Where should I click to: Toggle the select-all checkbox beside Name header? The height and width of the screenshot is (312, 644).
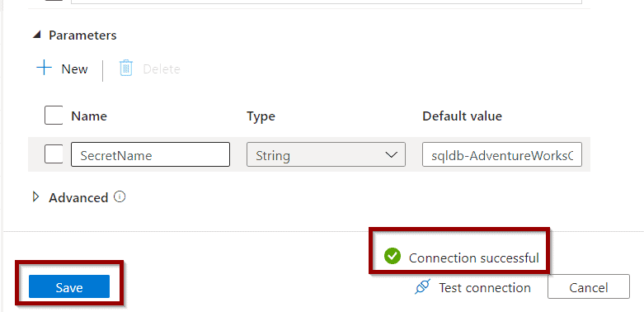pos(54,115)
